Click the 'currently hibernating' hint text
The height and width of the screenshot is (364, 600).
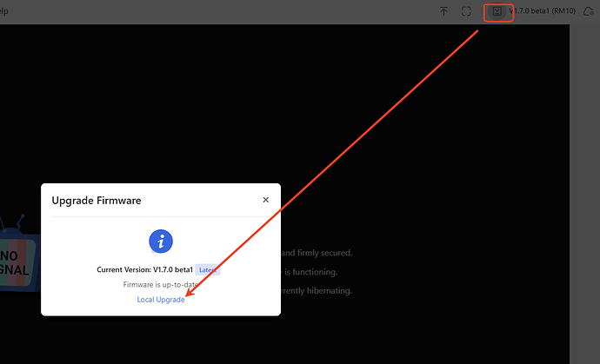pyautogui.click(x=317, y=291)
